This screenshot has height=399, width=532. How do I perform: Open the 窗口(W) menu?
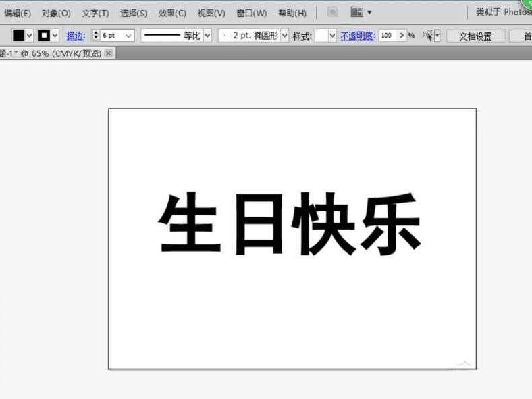[x=251, y=14]
